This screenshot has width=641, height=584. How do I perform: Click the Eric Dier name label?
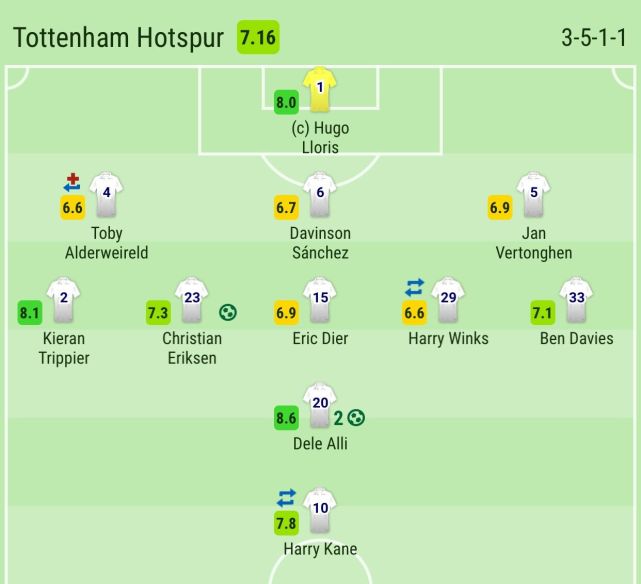(x=320, y=338)
